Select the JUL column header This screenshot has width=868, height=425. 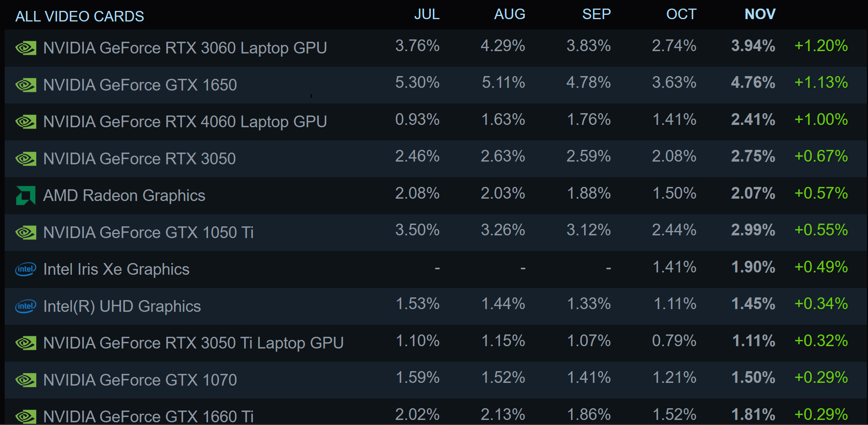[x=427, y=14]
